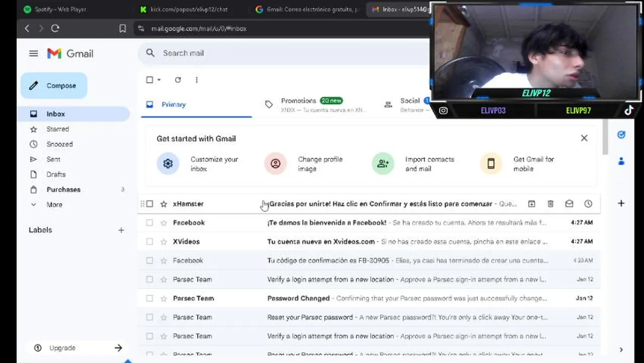Star the XVideos email
The image size is (644, 363).
click(x=163, y=241)
